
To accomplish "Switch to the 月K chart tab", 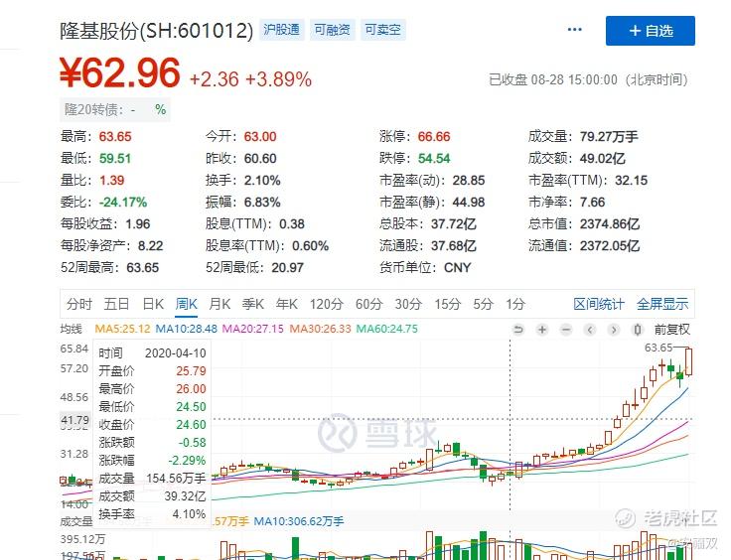I will pyautogui.click(x=219, y=304).
